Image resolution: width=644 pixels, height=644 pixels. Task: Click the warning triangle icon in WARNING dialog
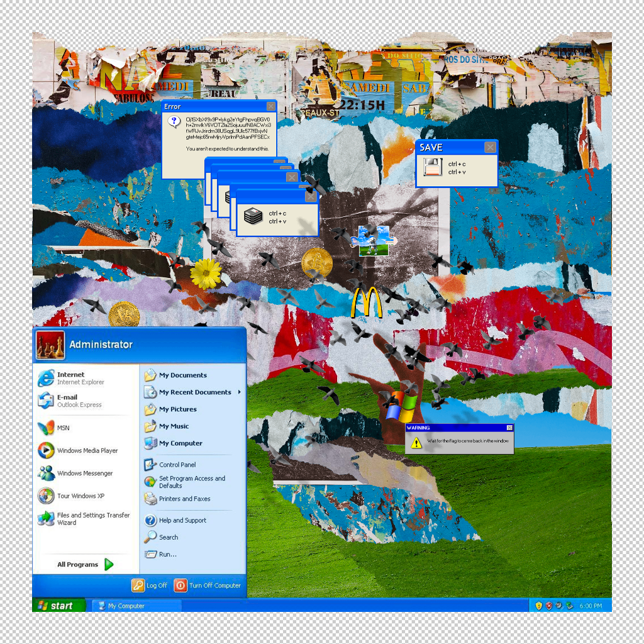point(416,443)
